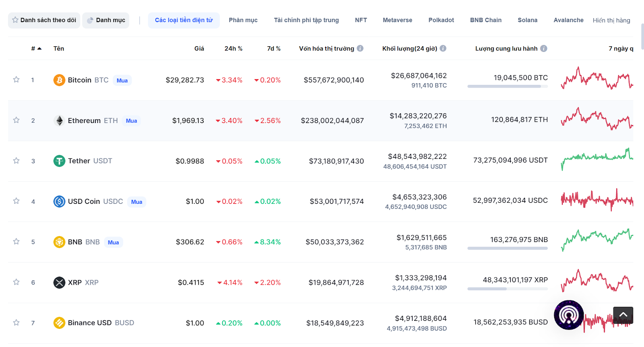The width and height of the screenshot is (644, 347).
Task: Open Hiển thị hàng rows selector
Action: [611, 20]
